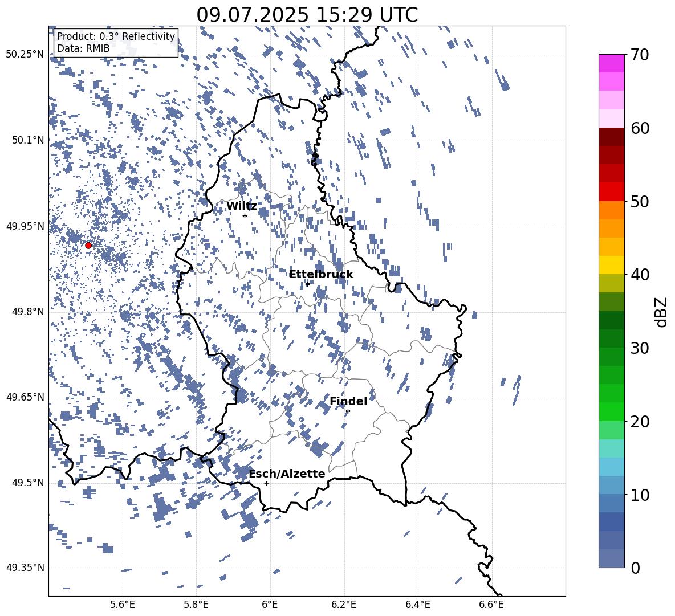
Task: Click the orange colorbar band below 50
Action: (x=612, y=210)
